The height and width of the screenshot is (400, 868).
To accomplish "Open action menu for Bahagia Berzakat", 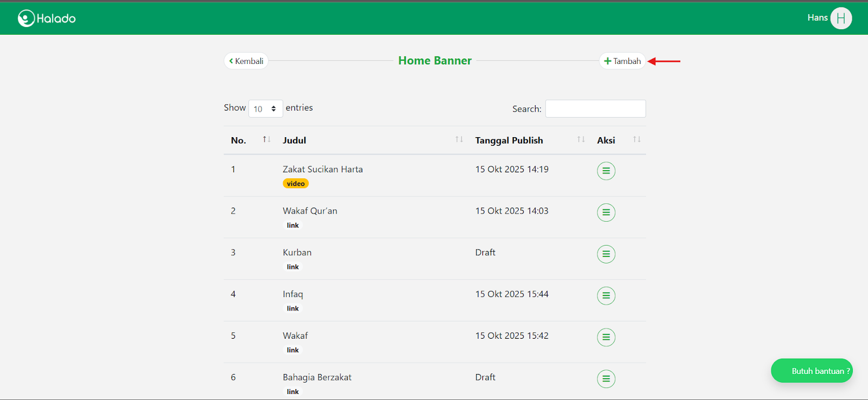I will click(606, 378).
